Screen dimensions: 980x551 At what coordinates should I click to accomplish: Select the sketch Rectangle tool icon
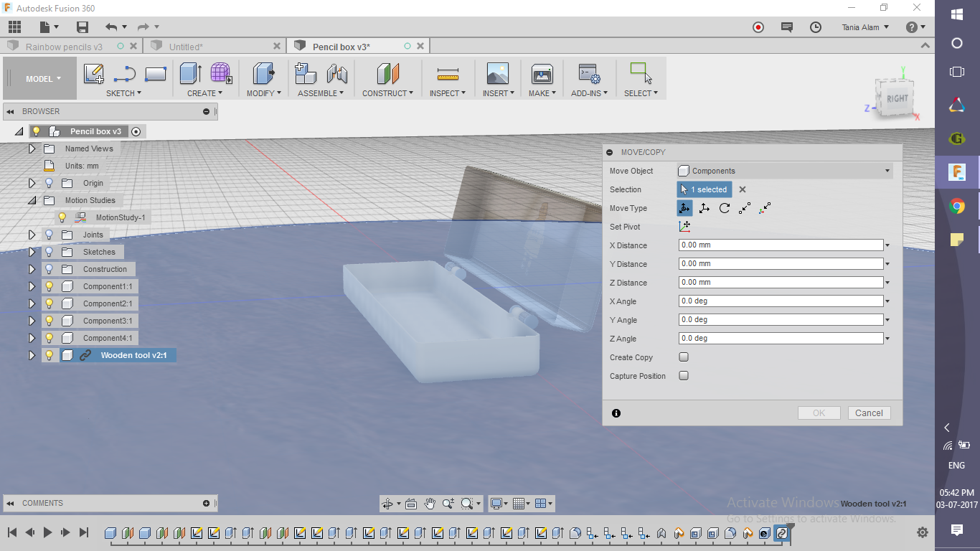[156, 74]
